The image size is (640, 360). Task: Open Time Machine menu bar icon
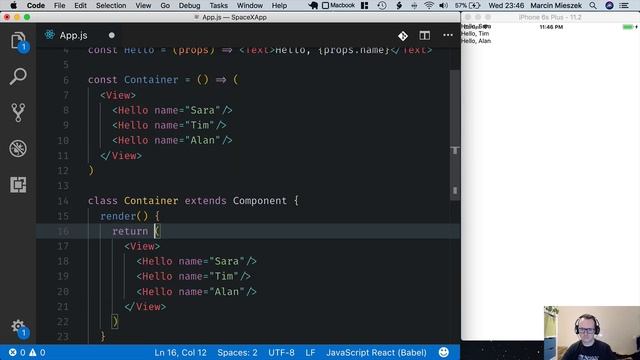click(382, 6)
